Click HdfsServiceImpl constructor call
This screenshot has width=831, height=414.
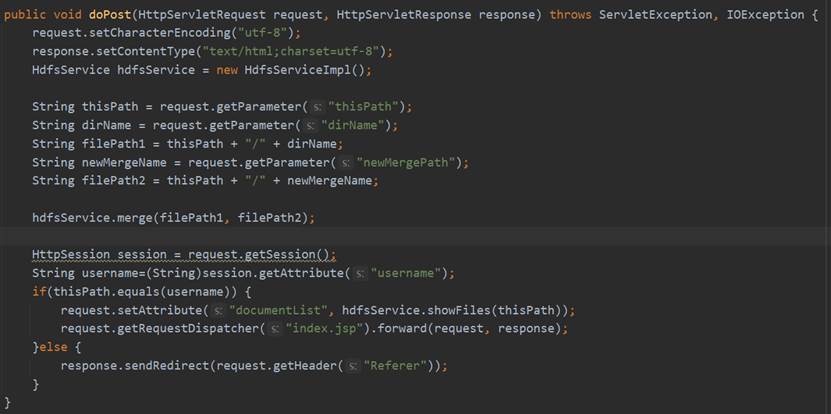pos(305,70)
